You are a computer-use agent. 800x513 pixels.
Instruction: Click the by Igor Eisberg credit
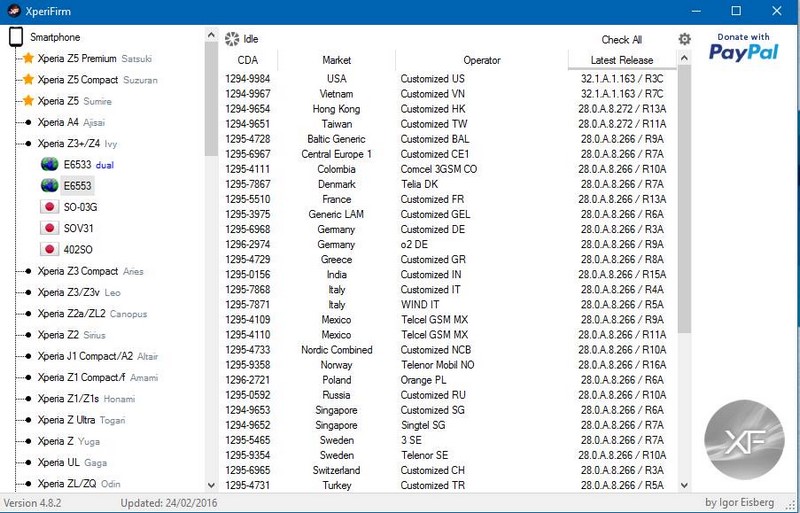click(739, 503)
